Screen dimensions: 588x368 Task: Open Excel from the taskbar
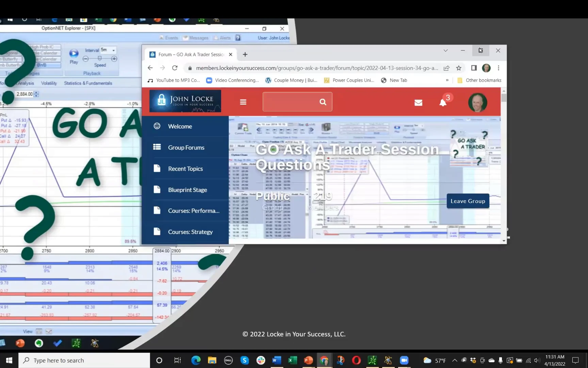(293, 360)
